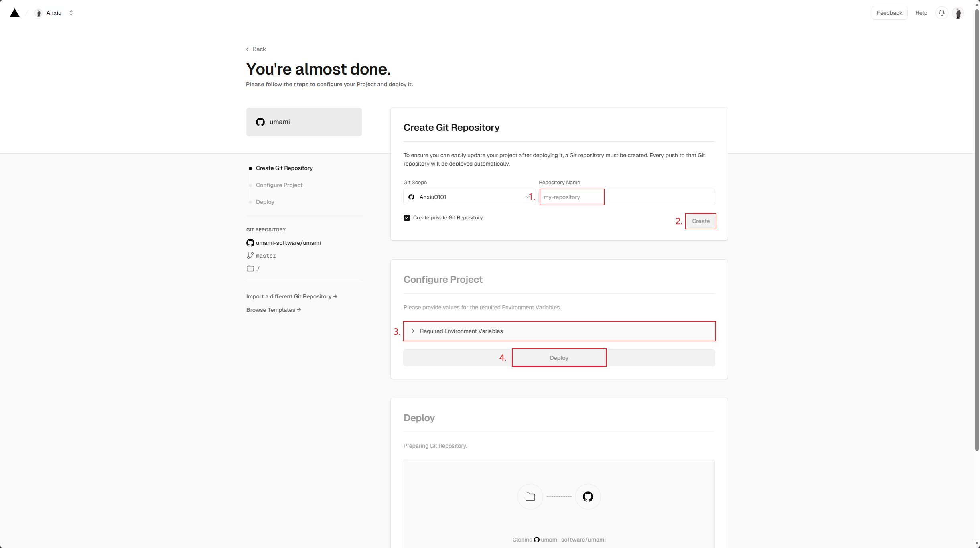
Task: Open the Git Scope Anxiu0101 dropdown
Action: (x=469, y=197)
